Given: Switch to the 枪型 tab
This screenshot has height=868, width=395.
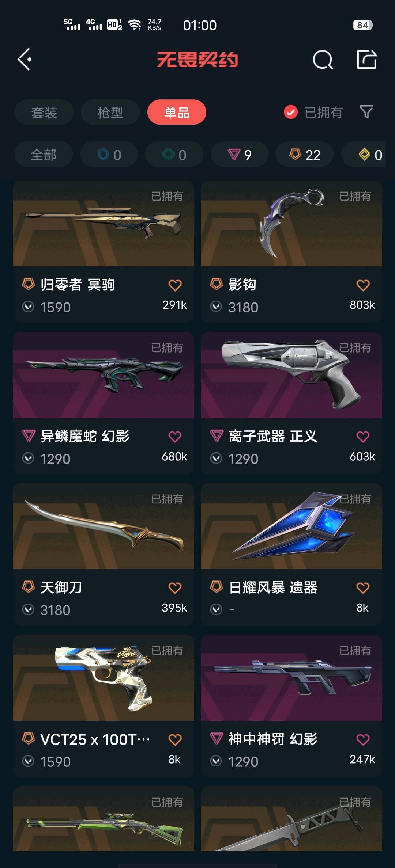Looking at the screenshot, I should [110, 112].
